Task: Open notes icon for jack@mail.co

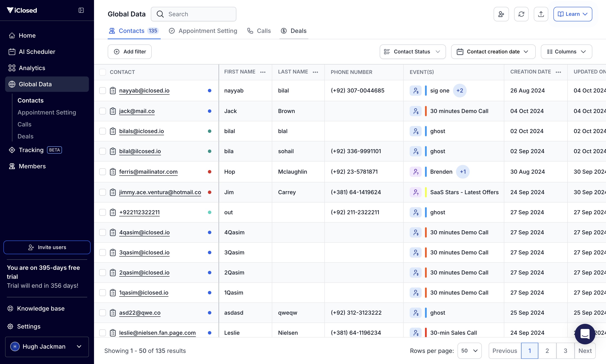Action: click(x=113, y=111)
